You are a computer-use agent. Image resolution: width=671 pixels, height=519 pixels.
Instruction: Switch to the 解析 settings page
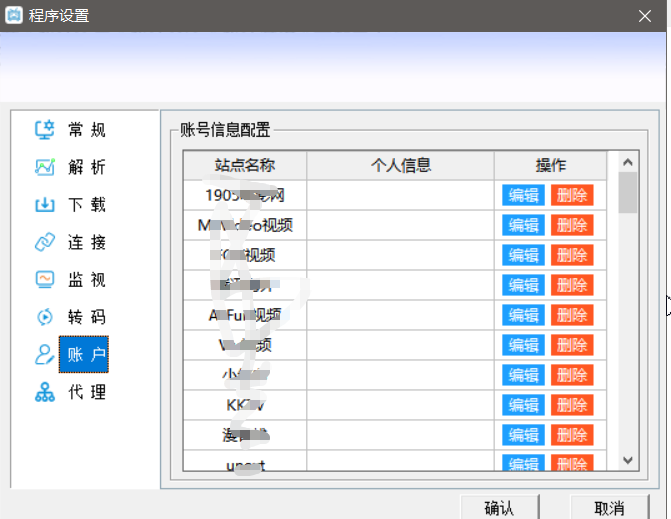pyautogui.click(x=86, y=167)
